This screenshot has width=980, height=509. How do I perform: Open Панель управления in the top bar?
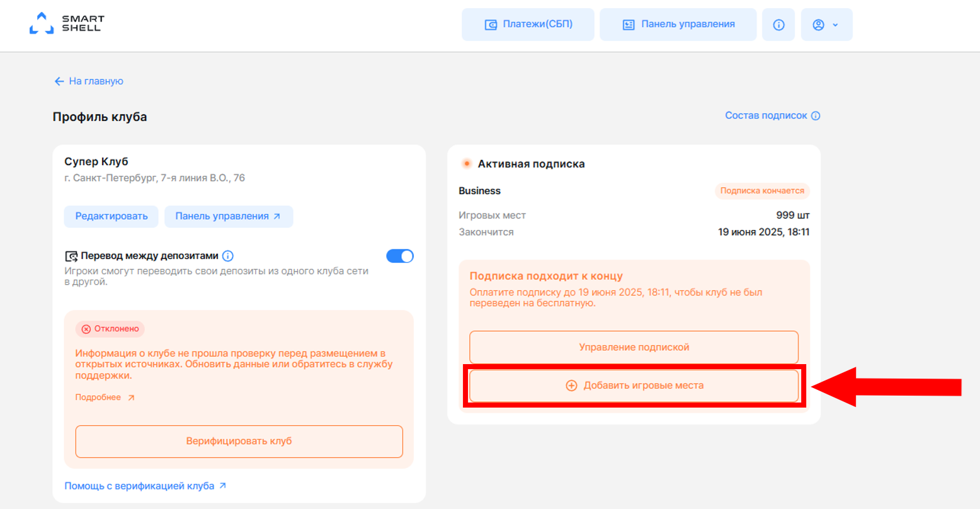click(x=678, y=25)
